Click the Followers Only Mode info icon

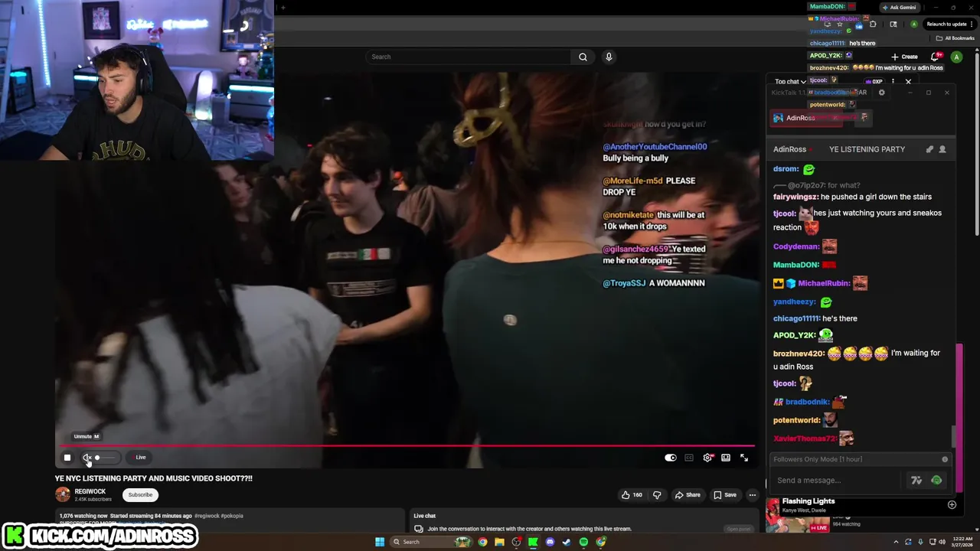point(945,459)
